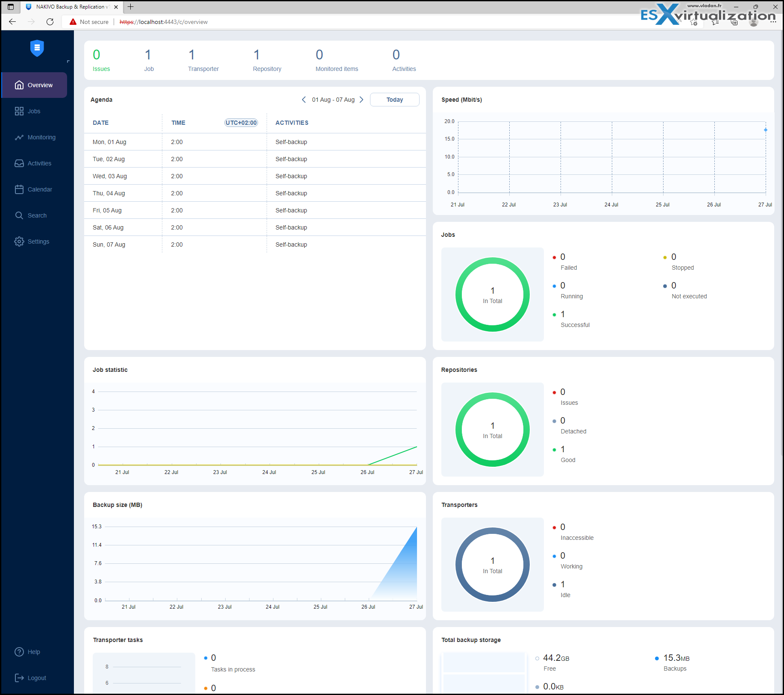Click the Not secure warning icon
Viewport: 784px width, 695px height.
(x=73, y=22)
